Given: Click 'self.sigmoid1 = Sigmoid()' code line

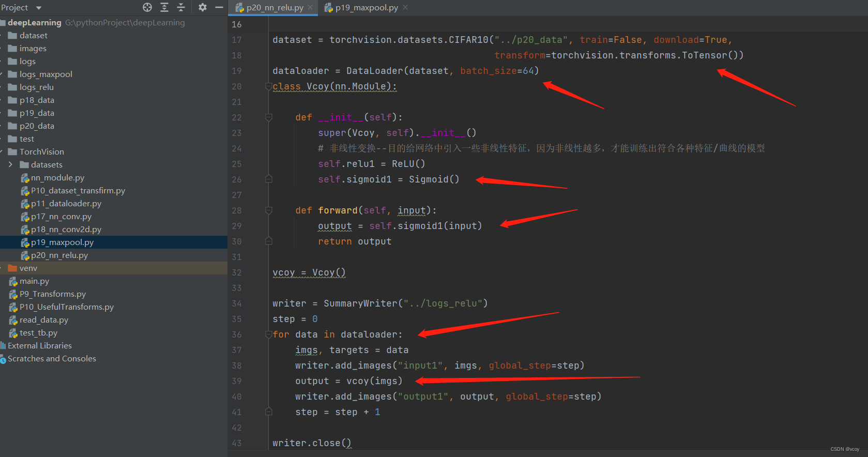Looking at the screenshot, I should pyautogui.click(x=389, y=179).
